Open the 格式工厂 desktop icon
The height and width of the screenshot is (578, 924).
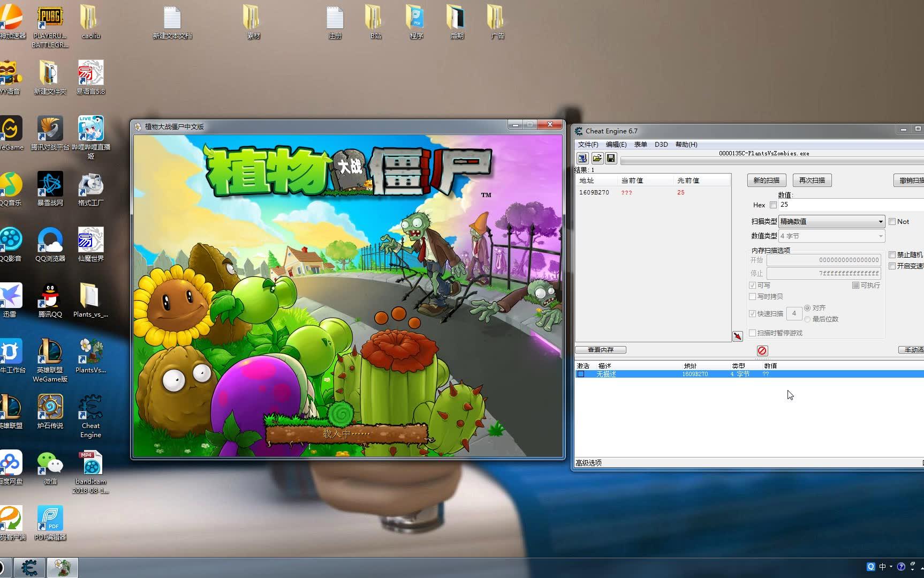(x=90, y=189)
